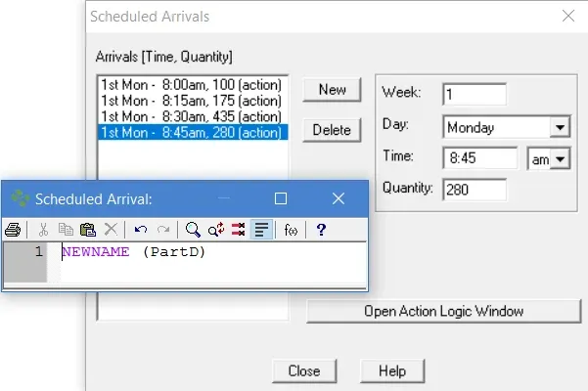Expand the Day dropdown showing Monday
588x391 pixels.
point(560,127)
